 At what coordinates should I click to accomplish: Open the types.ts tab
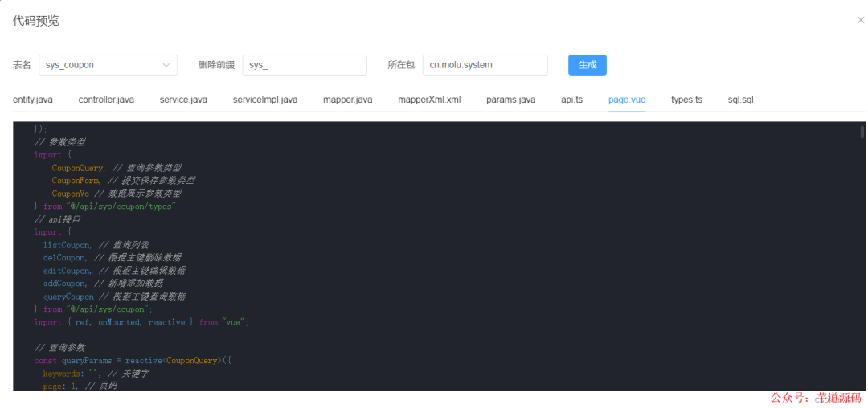[x=686, y=100]
